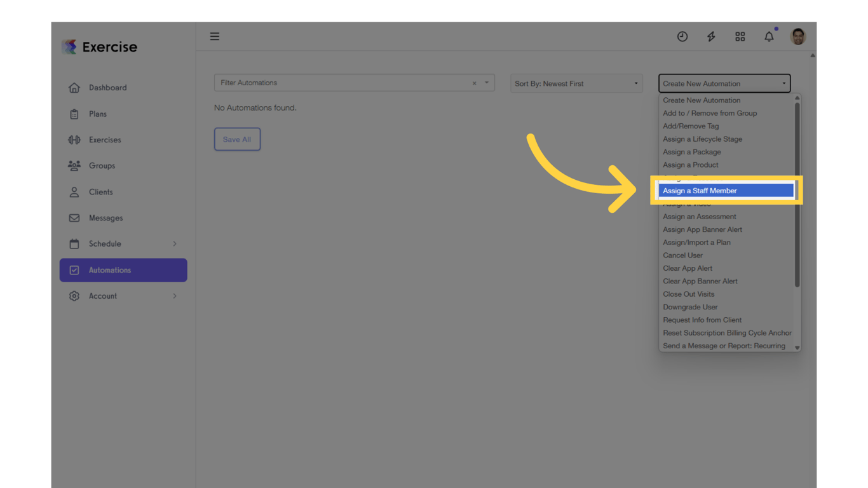Expand the Account section
Viewport: 868px width, 488px height.
[x=175, y=295]
